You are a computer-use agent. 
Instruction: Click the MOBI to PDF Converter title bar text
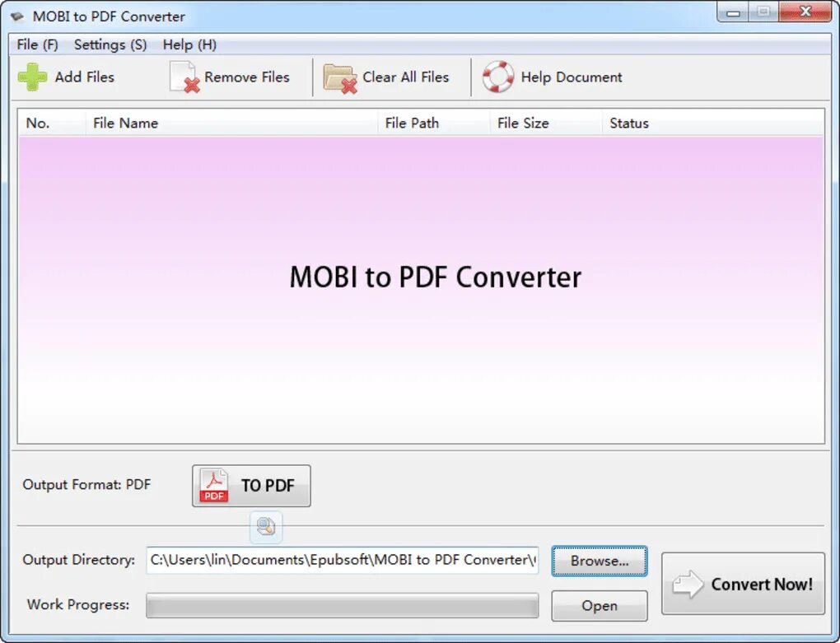[x=109, y=16]
